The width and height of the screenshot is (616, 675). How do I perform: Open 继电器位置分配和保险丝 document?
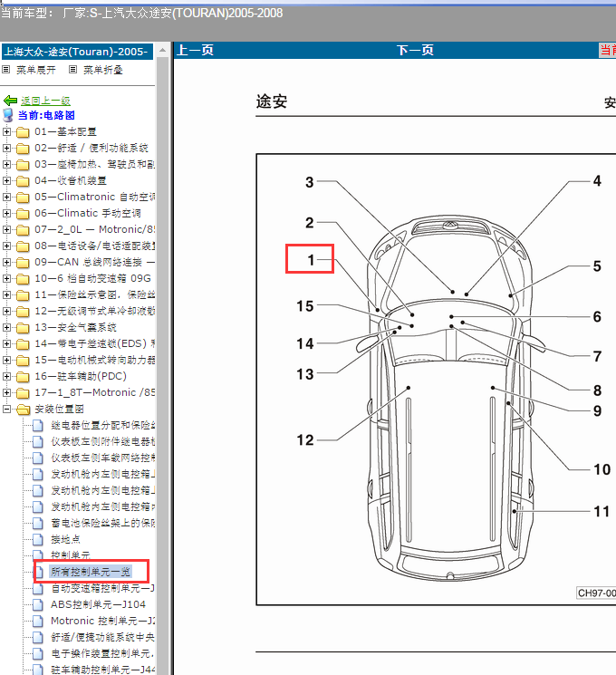(103, 426)
